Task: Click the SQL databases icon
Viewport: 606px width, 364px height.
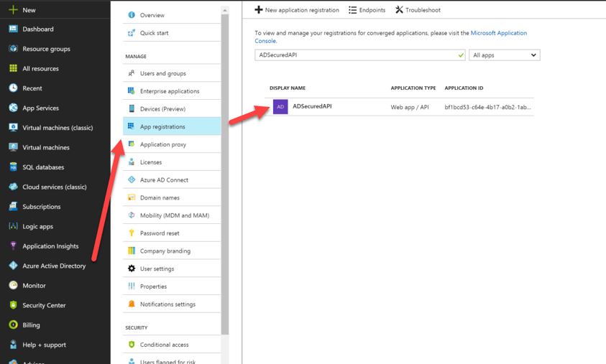Action: (13, 167)
